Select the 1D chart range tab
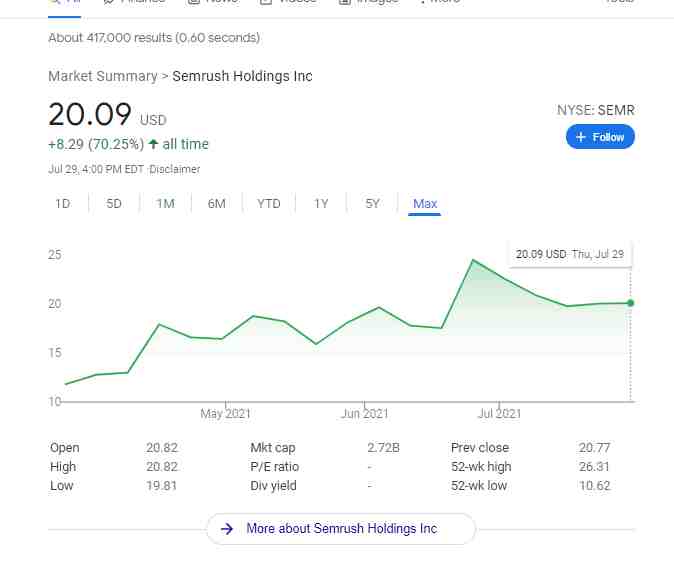674x569 pixels. (x=63, y=203)
